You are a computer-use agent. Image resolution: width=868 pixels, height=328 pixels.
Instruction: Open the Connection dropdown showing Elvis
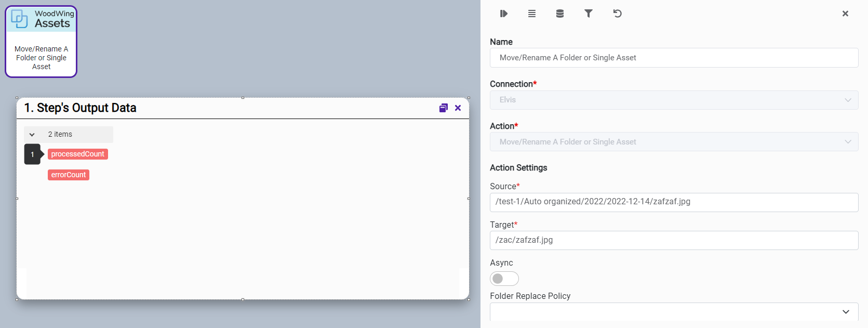[x=673, y=100]
